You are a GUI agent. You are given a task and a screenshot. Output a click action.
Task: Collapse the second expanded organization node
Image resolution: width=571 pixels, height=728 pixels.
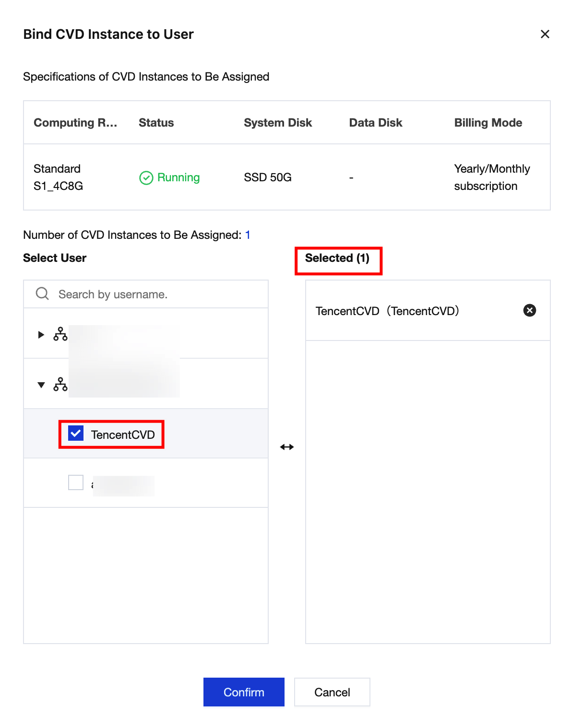(41, 385)
